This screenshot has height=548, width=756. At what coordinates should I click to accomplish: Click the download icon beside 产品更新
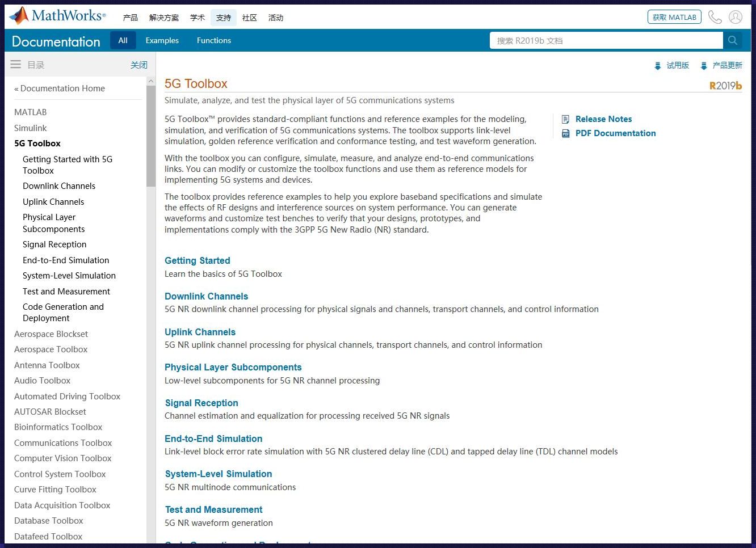pyautogui.click(x=704, y=66)
